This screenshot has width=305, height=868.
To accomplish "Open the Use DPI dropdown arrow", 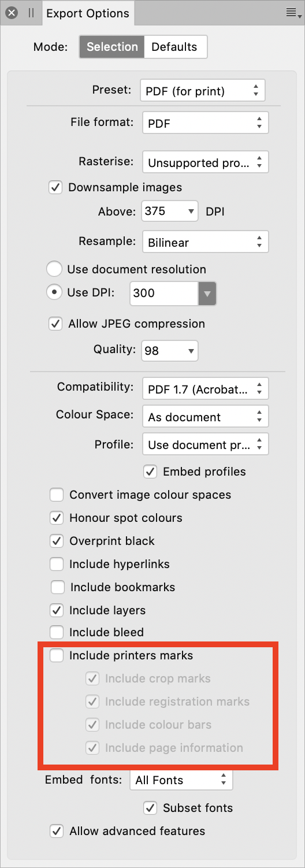I will 207,294.
